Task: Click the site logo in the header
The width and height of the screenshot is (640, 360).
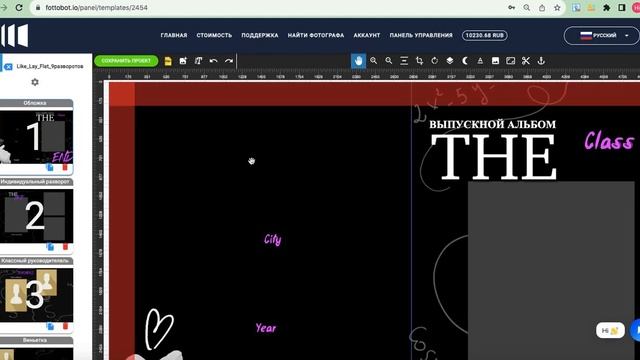Action: pyautogui.click(x=15, y=36)
